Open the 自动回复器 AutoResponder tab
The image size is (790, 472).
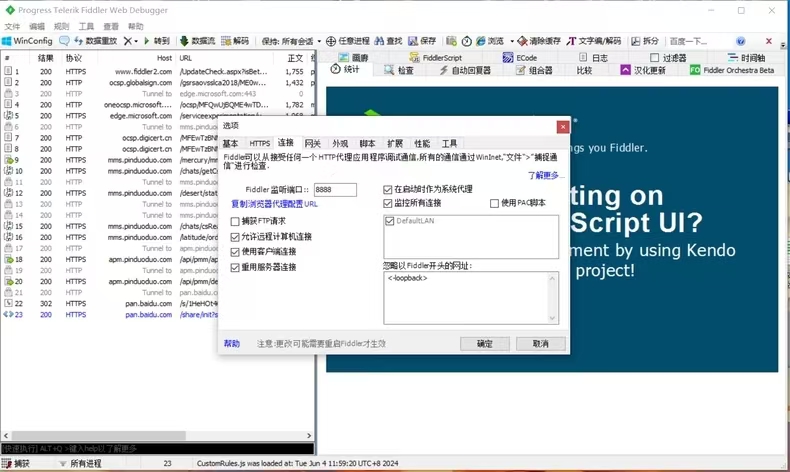click(x=465, y=70)
